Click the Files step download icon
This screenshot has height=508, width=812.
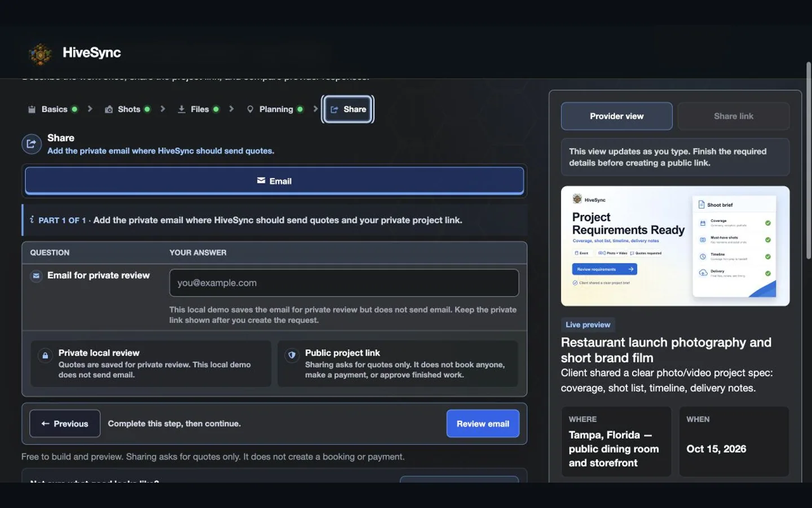click(182, 110)
